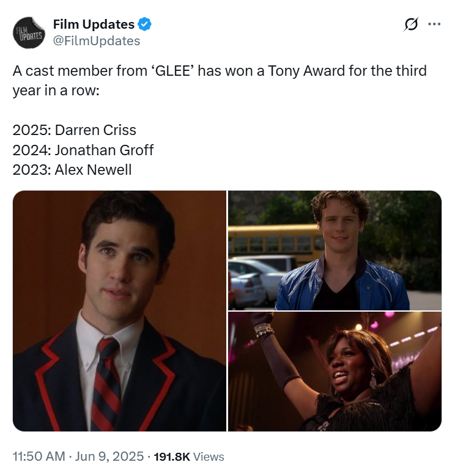Select the '2023: Alex Newell' line
Screen dimensions: 455x476
(72, 170)
